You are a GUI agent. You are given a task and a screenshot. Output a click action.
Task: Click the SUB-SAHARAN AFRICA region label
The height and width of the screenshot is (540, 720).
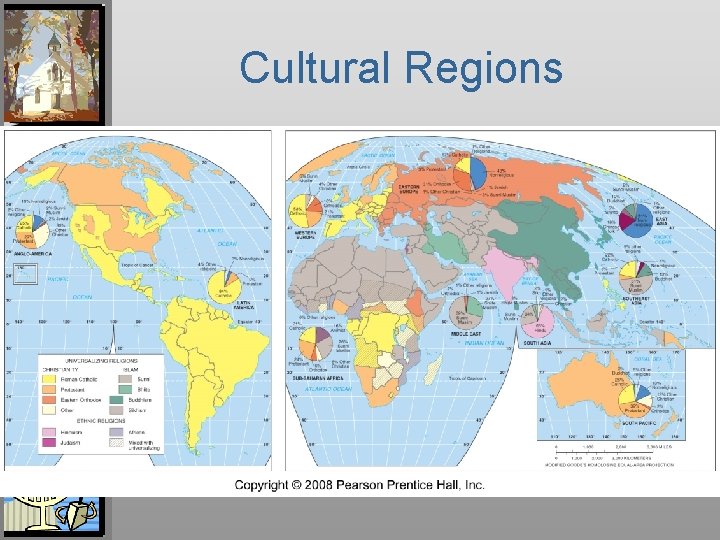point(318,378)
